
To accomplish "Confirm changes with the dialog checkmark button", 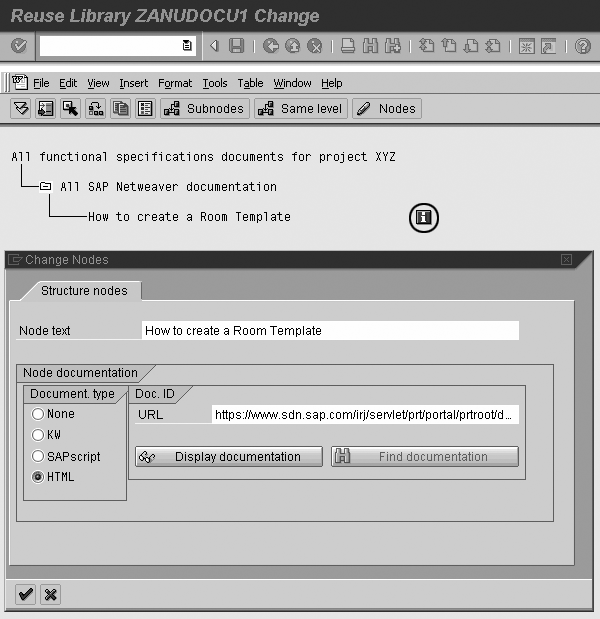I will [x=25, y=595].
